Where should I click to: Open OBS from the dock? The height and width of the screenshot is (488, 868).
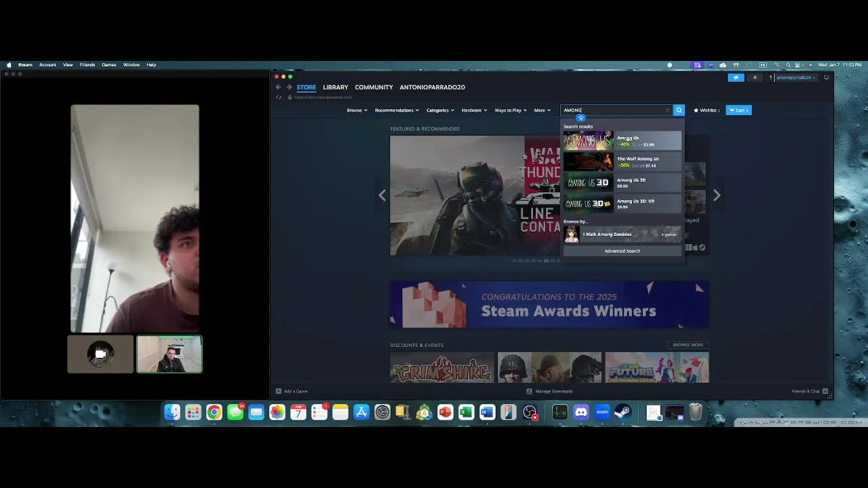(530, 412)
